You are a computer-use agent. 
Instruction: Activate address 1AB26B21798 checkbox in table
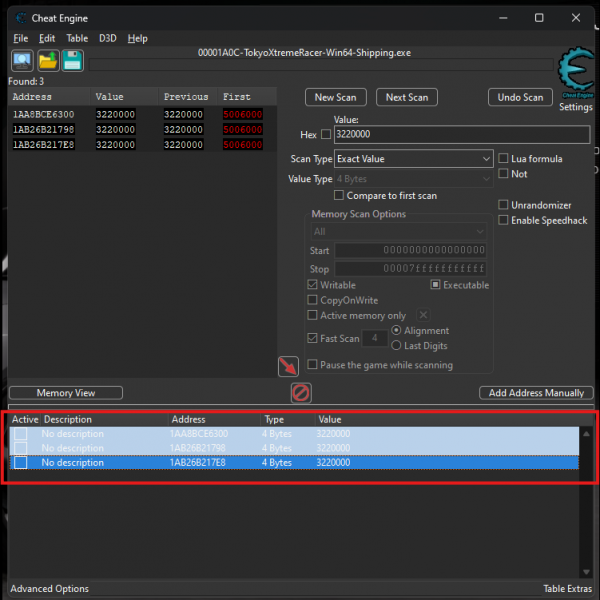[21, 448]
